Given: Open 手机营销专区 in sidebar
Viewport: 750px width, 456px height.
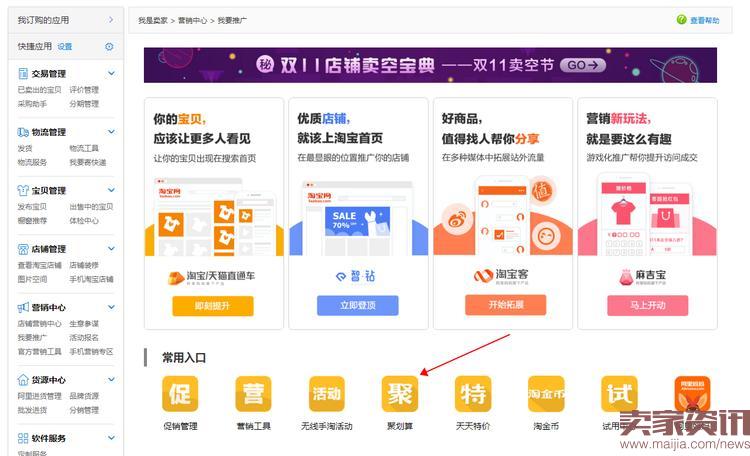Looking at the screenshot, I should tap(91, 351).
